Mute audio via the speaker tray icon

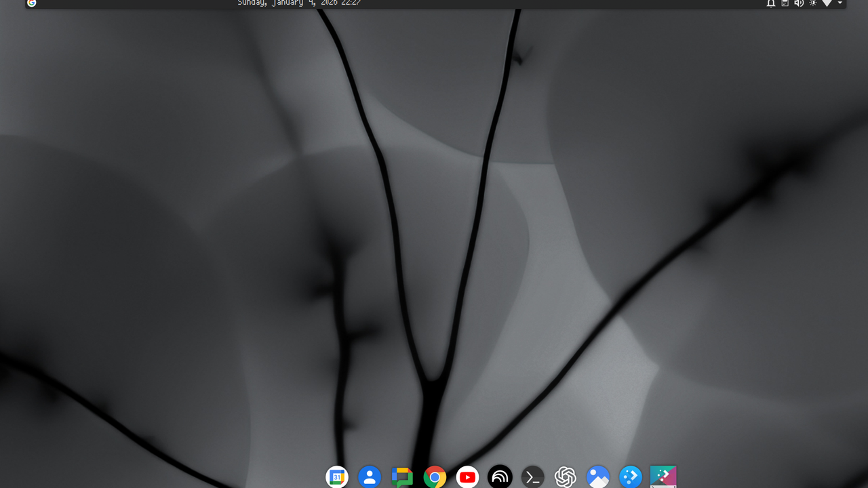(799, 3)
